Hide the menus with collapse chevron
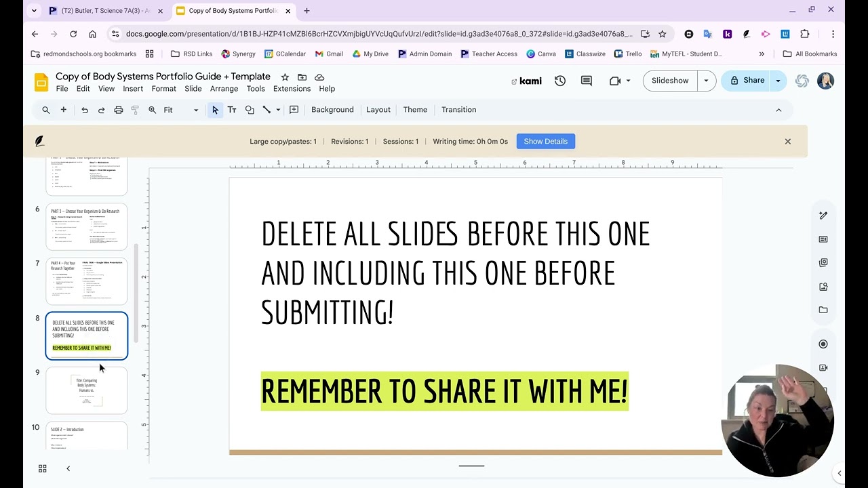Image resolution: width=868 pixels, height=488 pixels. 778,110
